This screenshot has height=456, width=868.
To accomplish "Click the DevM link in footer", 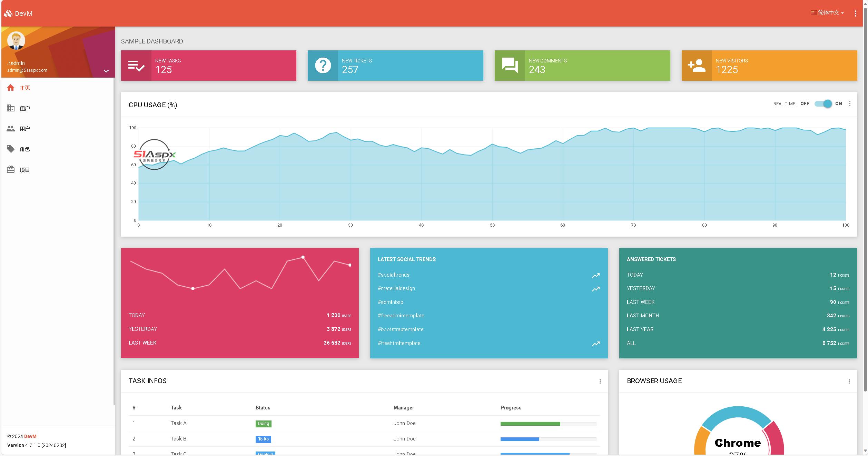I will point(30,436).
